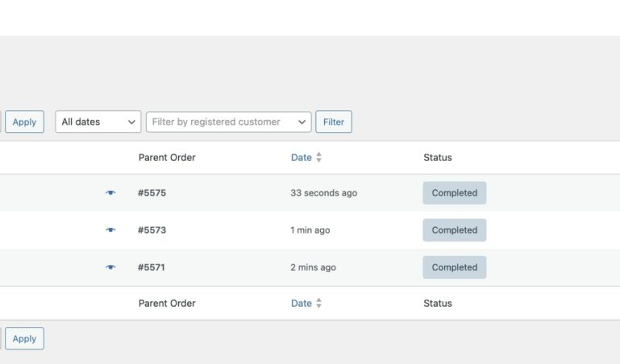Click Completed status badge for order #5575

(454, 193)
